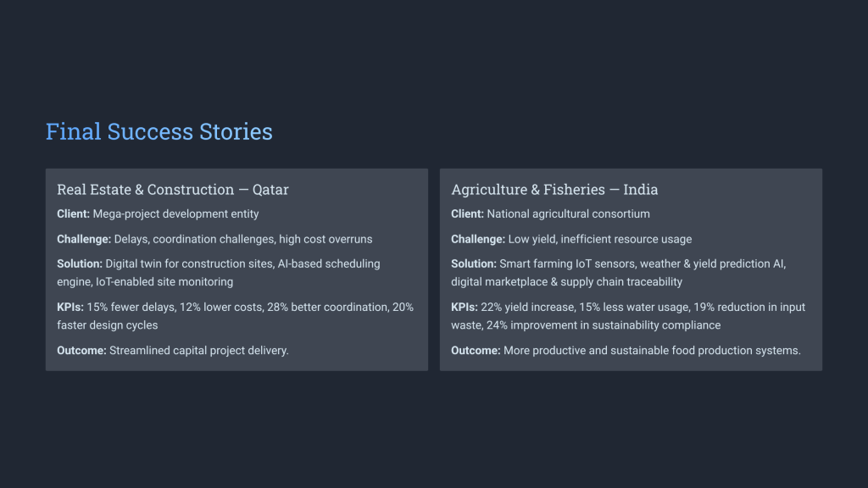Click the Qatar card Outcome label
The width and height of the screenshot is (868, 488).
(81, 351)
